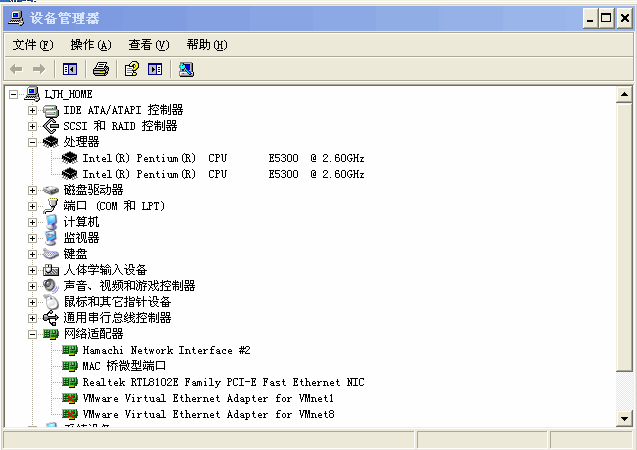
Task: Click the 通用串行总线控制器 USB icon
Action: 51,318
